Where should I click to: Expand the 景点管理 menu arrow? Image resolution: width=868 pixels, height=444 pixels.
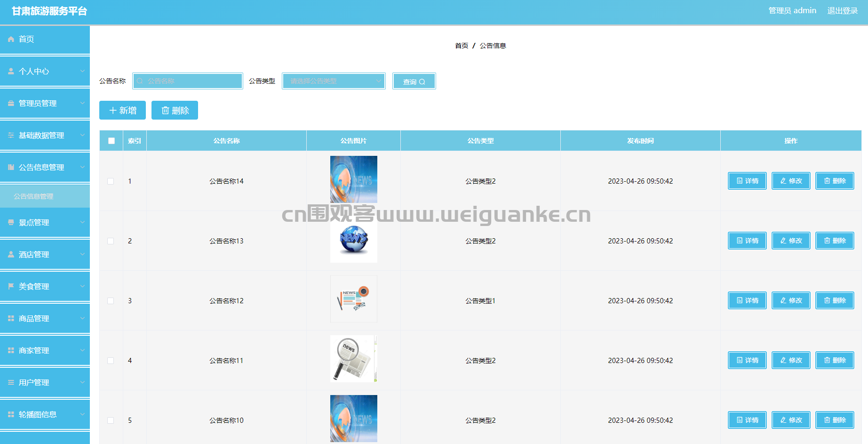pyautogui.click(x=82, y=222)
